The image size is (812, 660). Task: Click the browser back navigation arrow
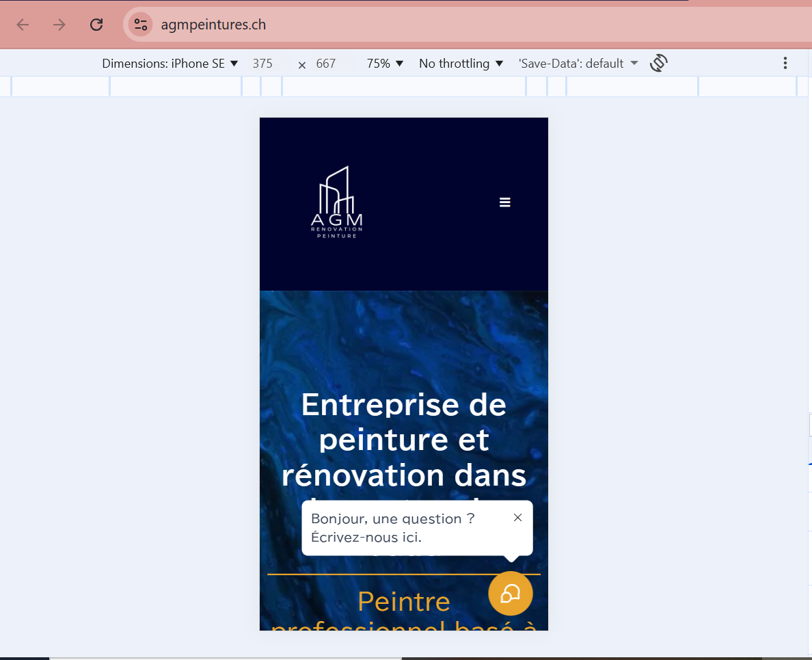pos(23,24)
